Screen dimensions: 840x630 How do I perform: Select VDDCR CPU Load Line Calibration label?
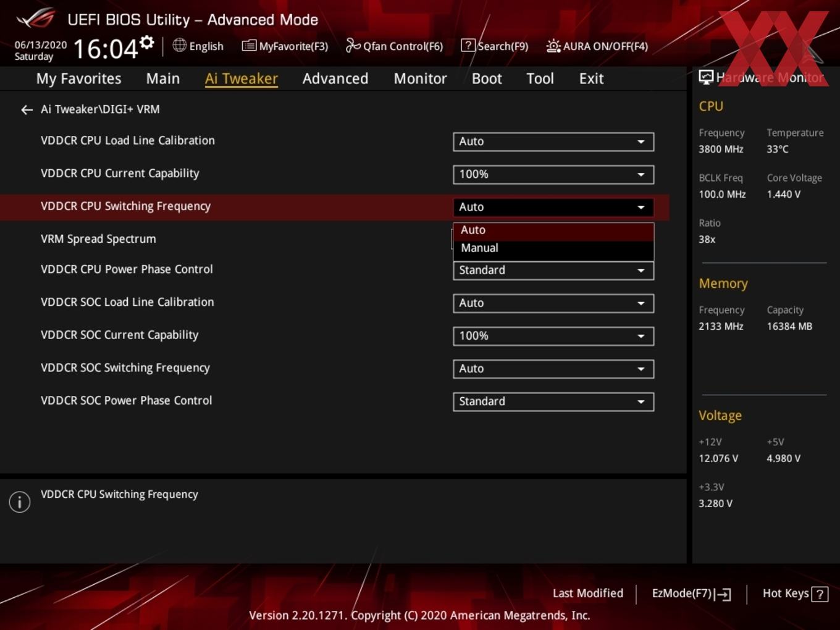(x=128, y=141)
